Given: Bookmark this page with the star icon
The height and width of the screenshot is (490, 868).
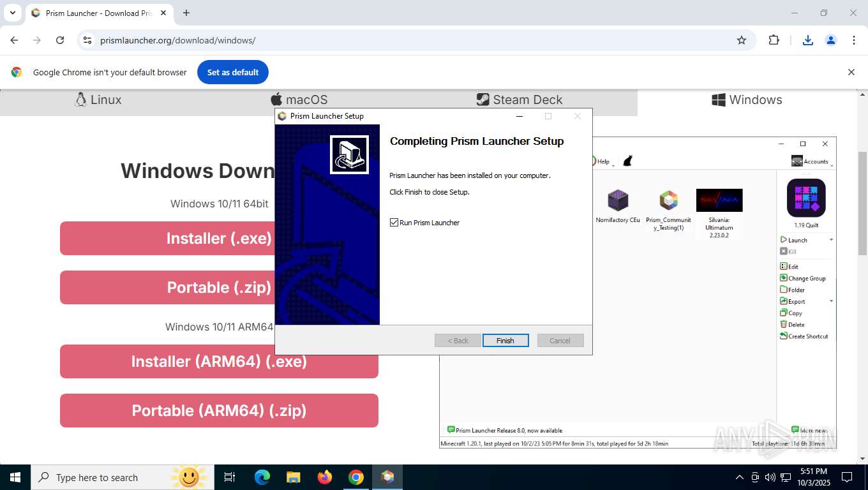Looking at the screenshot, I should 742,40.
